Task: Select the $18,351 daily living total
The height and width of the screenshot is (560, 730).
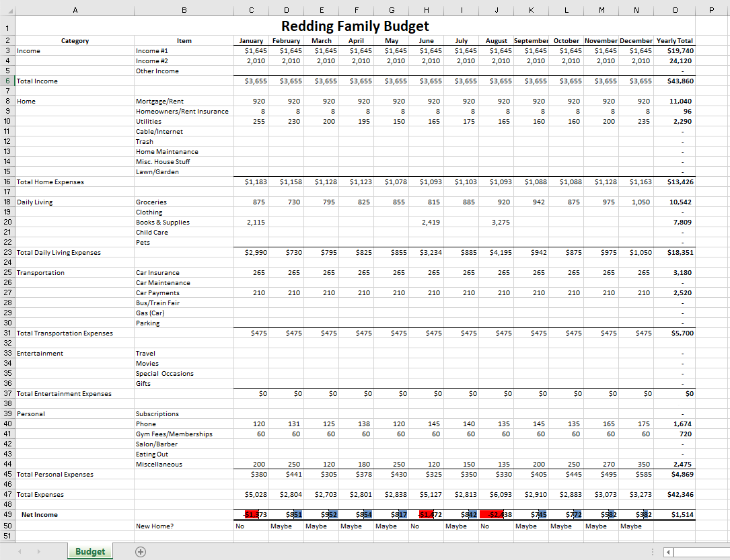Action: [x=675, y=253]
